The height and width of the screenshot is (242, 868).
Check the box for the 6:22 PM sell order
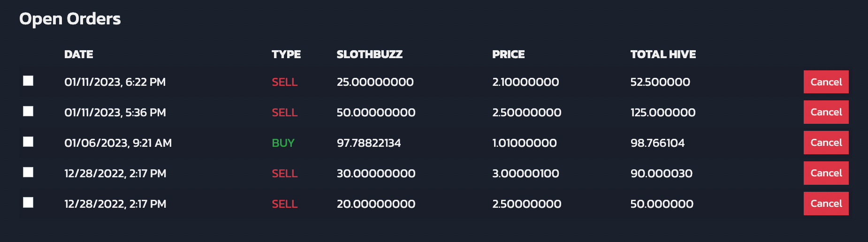point(28,81)
